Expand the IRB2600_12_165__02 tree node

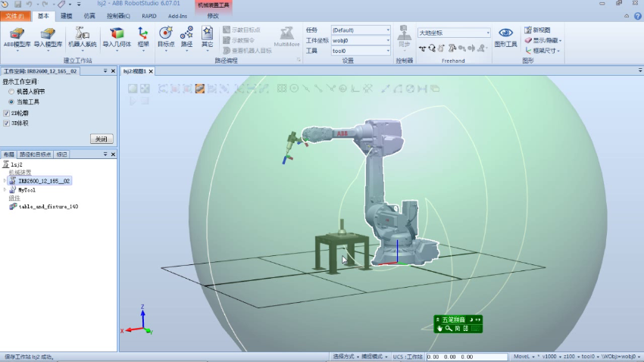tap(5, 180)
